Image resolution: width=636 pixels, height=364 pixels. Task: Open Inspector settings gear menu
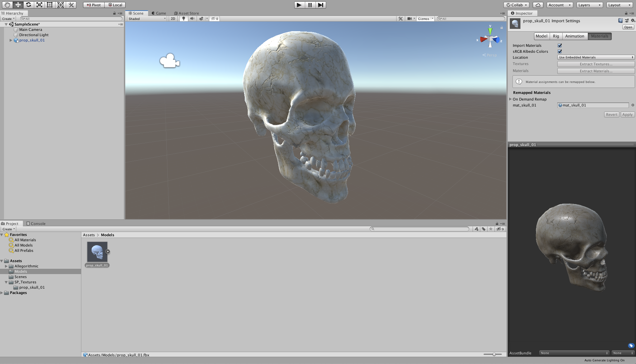tap(633, 21)
